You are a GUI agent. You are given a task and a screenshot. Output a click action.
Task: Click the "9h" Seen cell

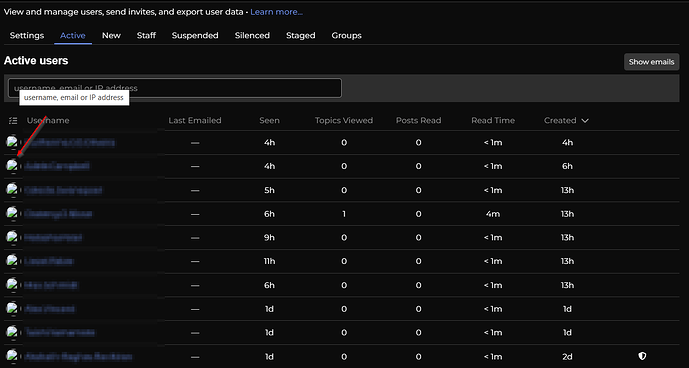pos(269,237)
